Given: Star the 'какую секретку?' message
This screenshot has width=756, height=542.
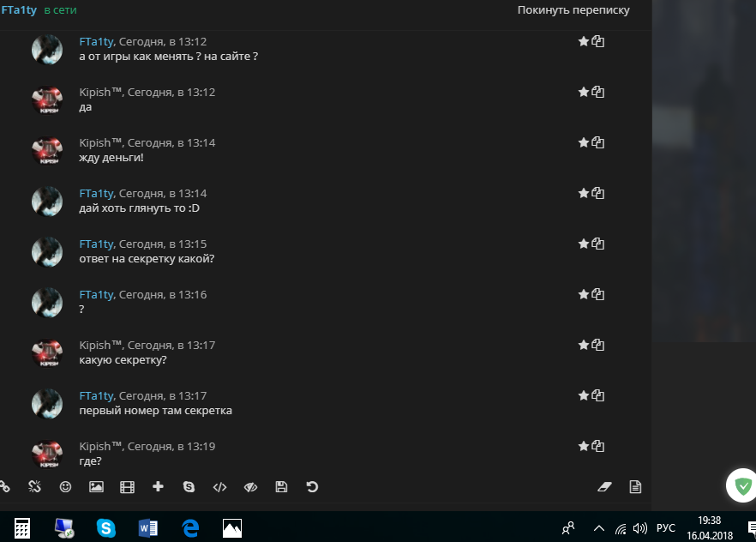Looking at the screenshot, I should tap(584, 346).
